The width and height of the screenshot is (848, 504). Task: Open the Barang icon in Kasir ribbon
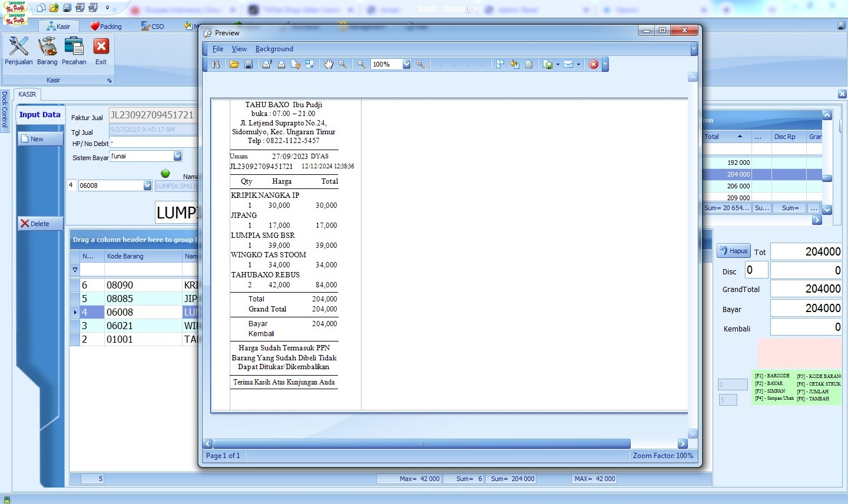pos(47,51)
